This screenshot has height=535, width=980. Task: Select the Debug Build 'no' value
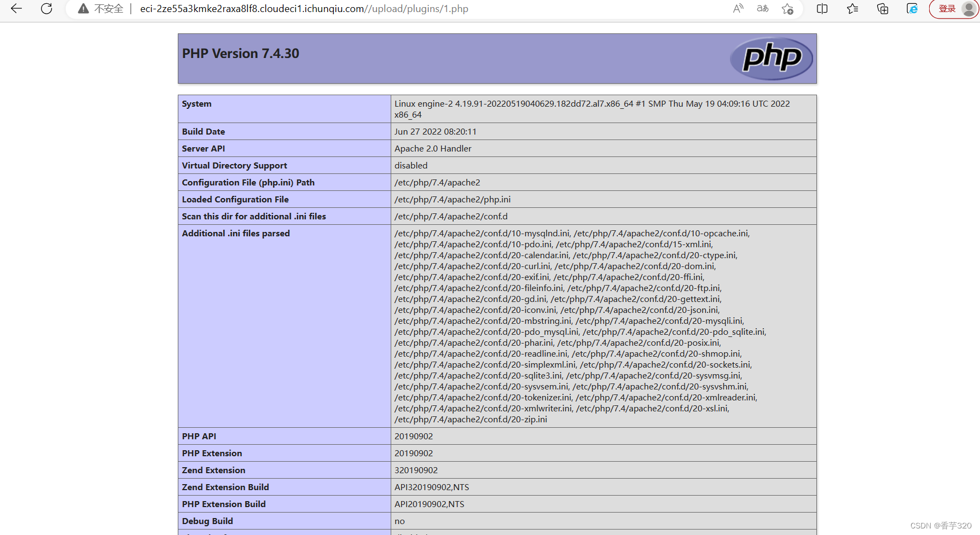tap(400, 521)
